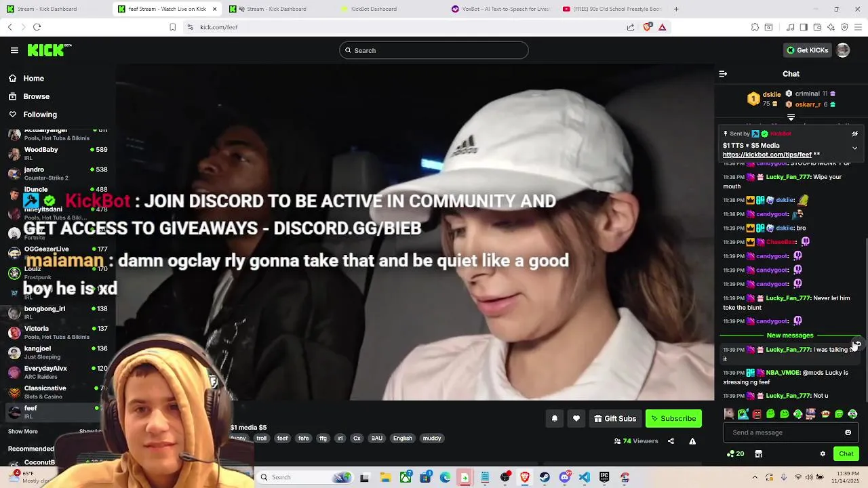
Task: Select the BAU tag
Action: point(377,439)
